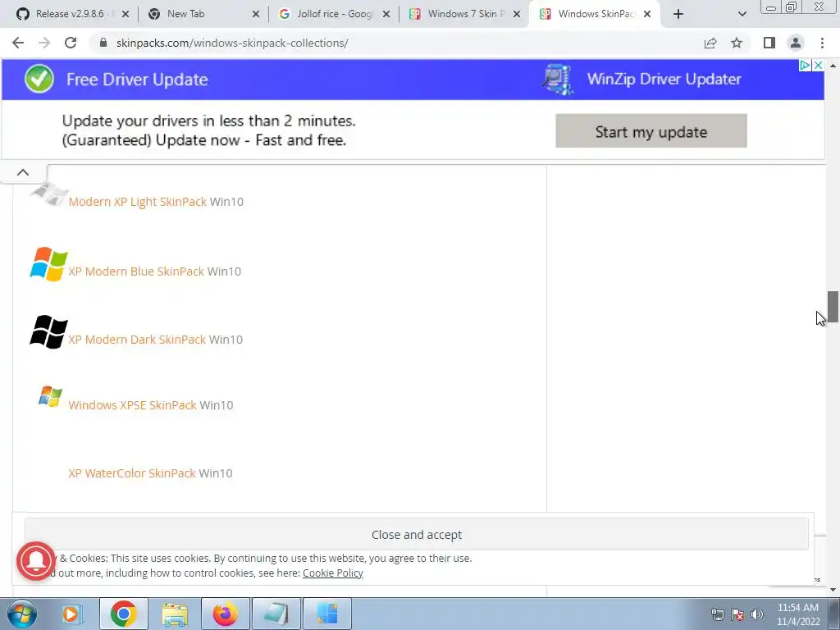The width and height of the screenshot is (840, 630).
Task: Close the Windows 7 Skin tab
Action: pyautogui.click(x=517, y=14)
